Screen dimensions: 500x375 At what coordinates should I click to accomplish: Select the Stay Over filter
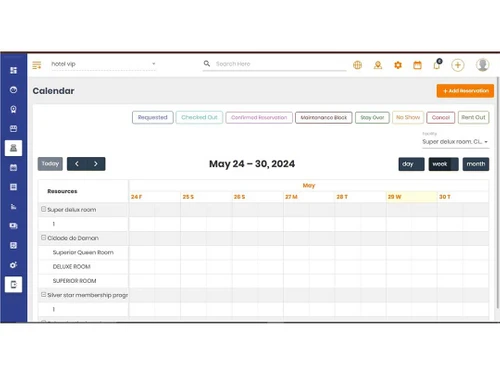[372, 117]
